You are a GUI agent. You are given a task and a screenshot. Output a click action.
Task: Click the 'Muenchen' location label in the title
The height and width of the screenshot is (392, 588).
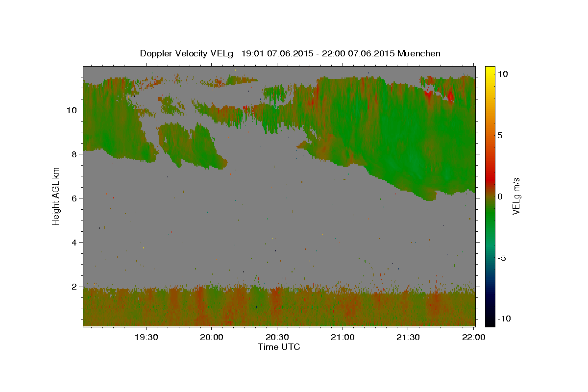click(x=419, y=53)
